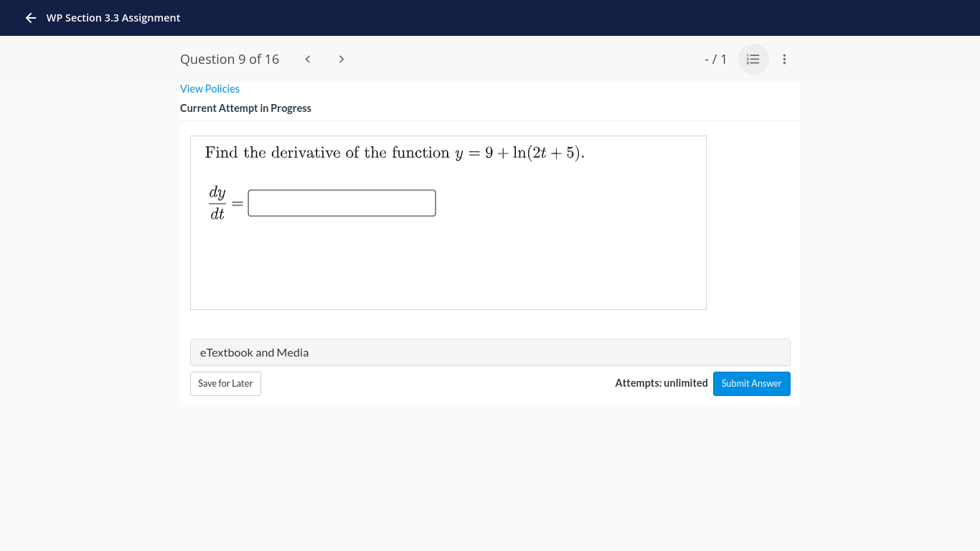Open the View Policies link
Image resolution: width=980 pixels, height=551 pixels.
point(209,88)
